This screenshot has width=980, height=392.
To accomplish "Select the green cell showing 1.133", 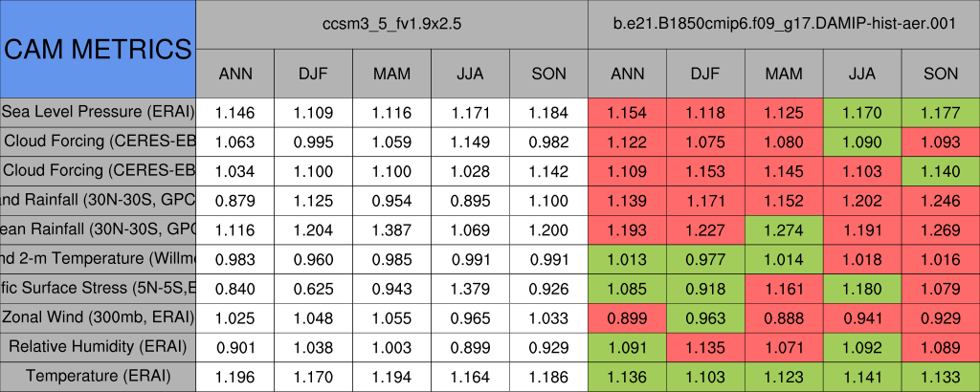I will click(x=941, y=376).
